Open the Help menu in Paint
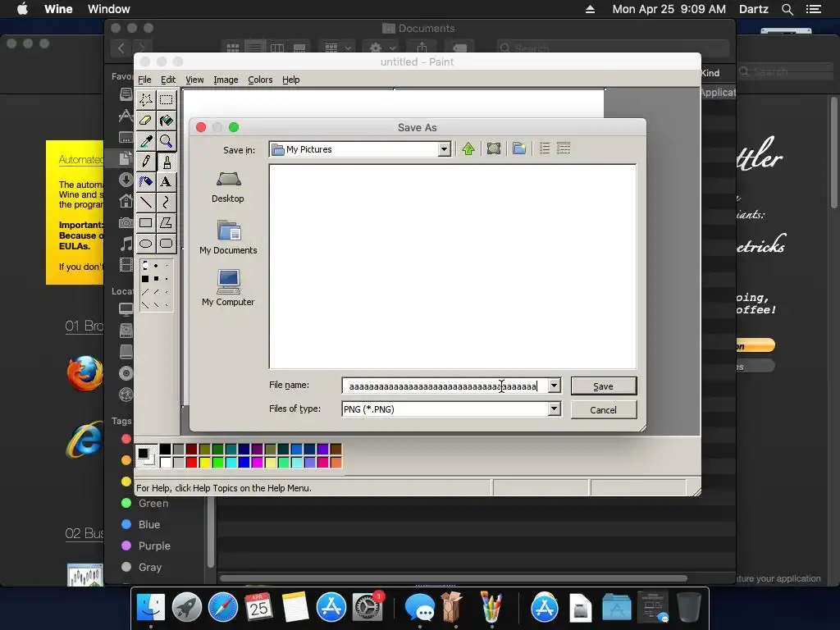 click(291, 80)
